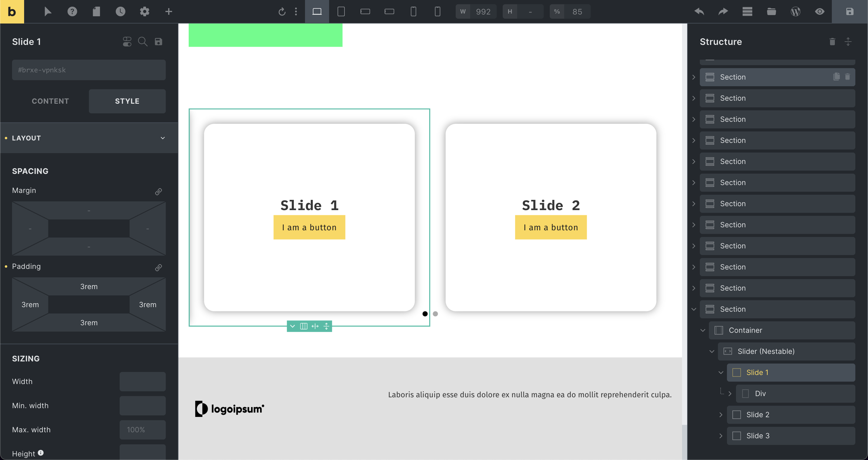Go to the first slider pagination dot
The width and height of the screenshot is (868, 460).
tap(425, 314)
